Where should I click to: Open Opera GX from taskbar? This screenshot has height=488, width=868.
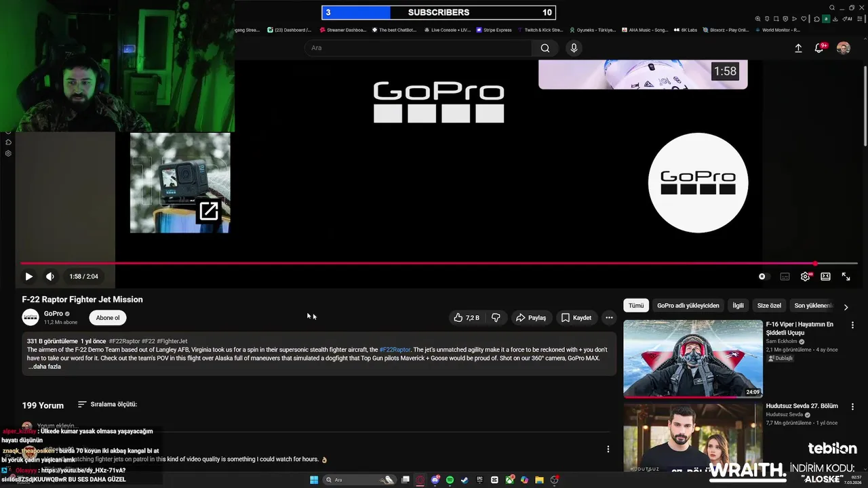(420, 480)
